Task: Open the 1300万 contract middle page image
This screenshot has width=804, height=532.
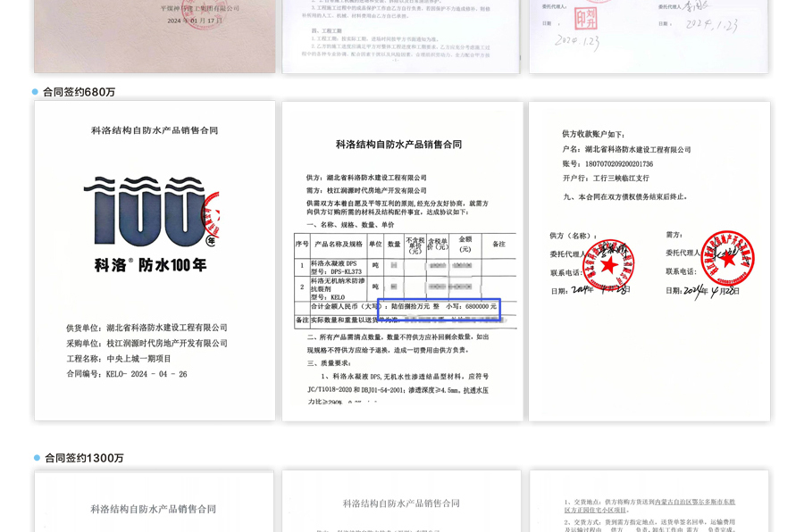Action: pos(402,502)
